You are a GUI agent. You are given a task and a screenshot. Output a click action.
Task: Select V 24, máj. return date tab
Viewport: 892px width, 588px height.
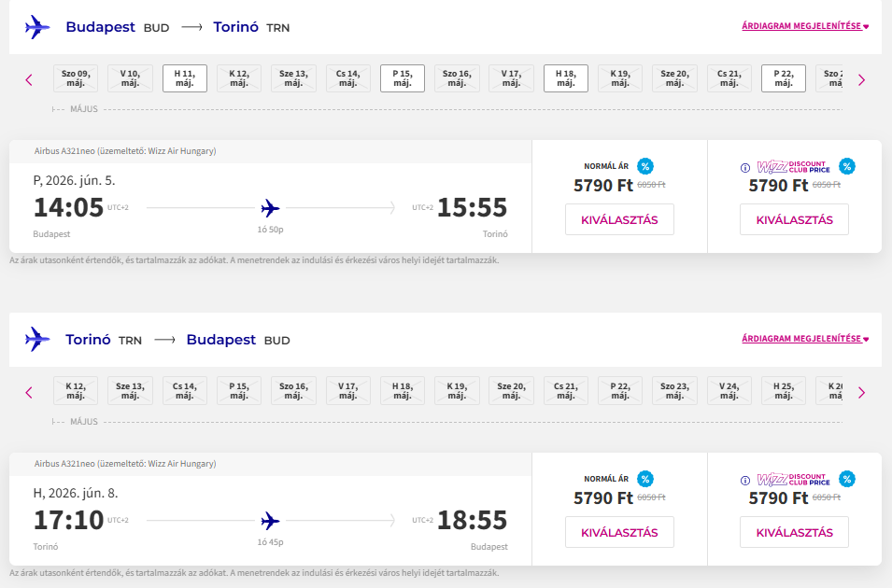(729, 391)
